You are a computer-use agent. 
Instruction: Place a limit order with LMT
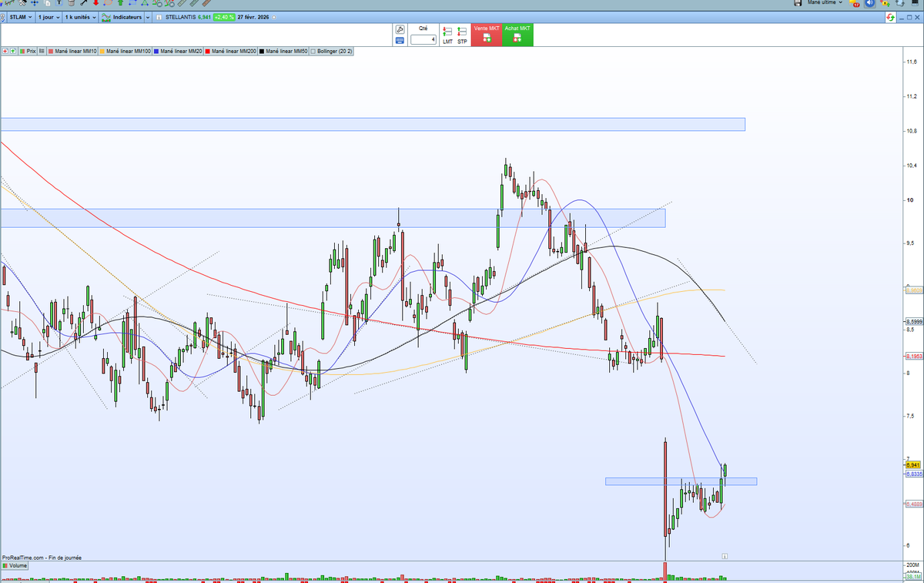tap(447, 35)
